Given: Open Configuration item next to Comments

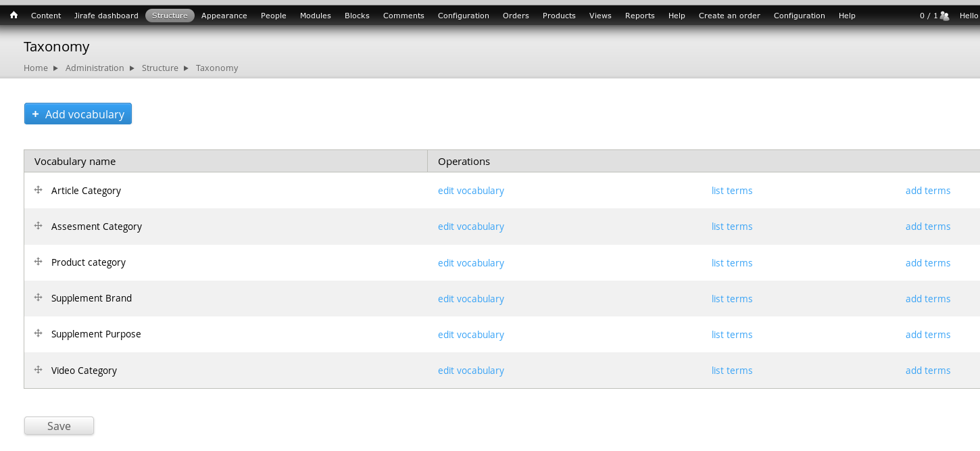Looking at the screenshot, I should point(463,16).
